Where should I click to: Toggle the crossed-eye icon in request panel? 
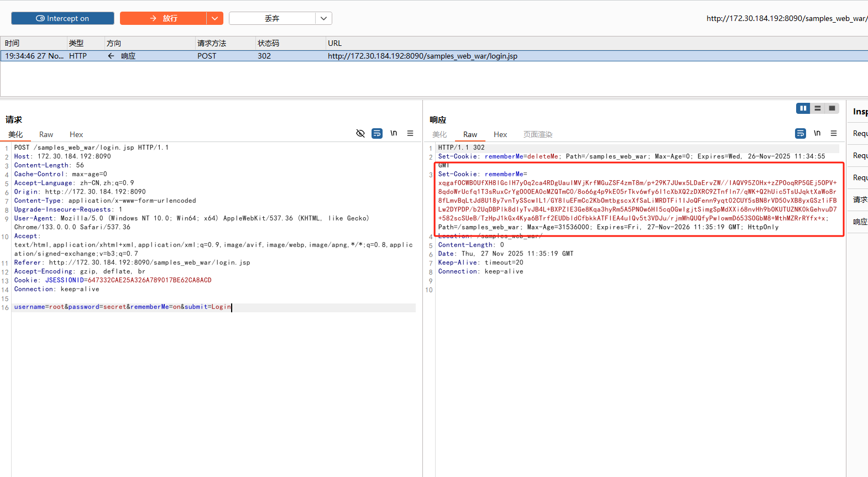coord(360,133)
